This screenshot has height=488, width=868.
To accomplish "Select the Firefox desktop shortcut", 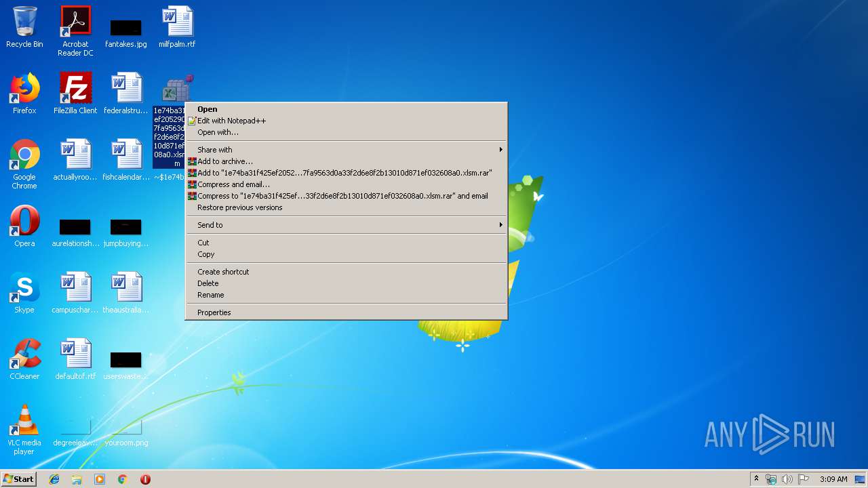I will [x=24, y=94].
